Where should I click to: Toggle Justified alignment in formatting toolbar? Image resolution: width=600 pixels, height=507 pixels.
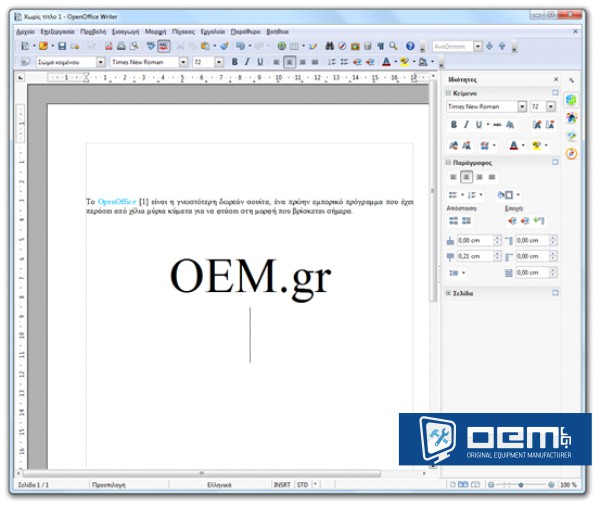315,62
